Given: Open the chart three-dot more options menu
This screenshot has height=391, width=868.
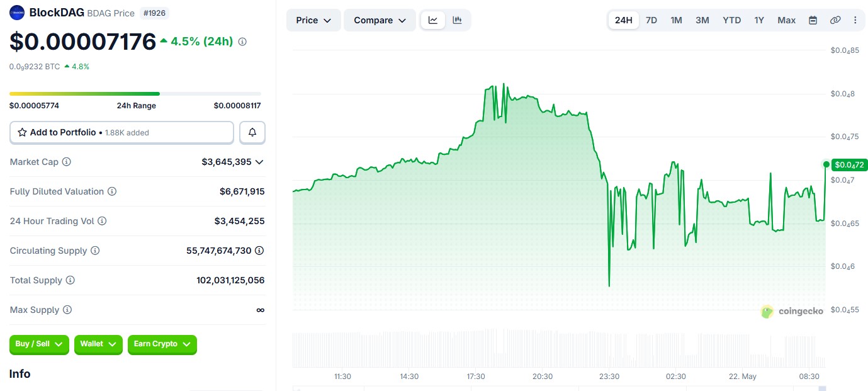Looking at the screenshot, I should 855,20.
